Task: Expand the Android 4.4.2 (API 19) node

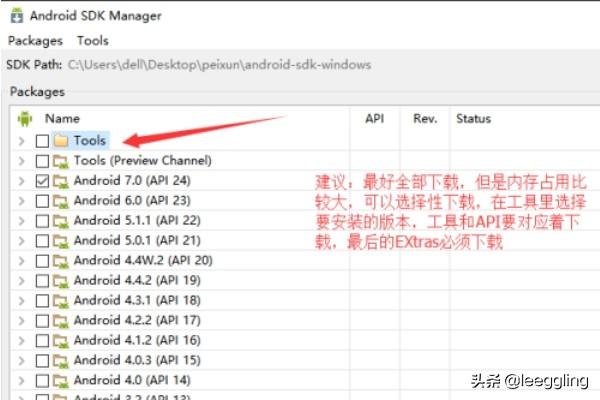Action: (21, 281)
